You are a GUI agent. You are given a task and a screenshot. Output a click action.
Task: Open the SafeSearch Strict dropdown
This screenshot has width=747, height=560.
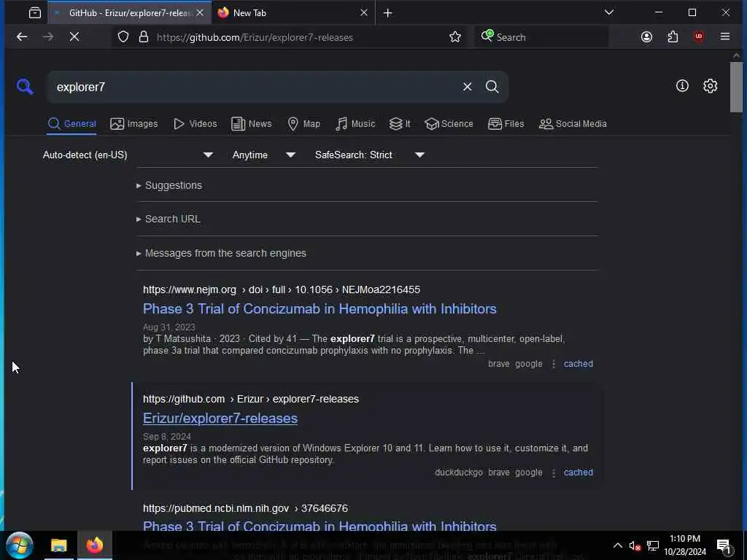click(369, 155)
